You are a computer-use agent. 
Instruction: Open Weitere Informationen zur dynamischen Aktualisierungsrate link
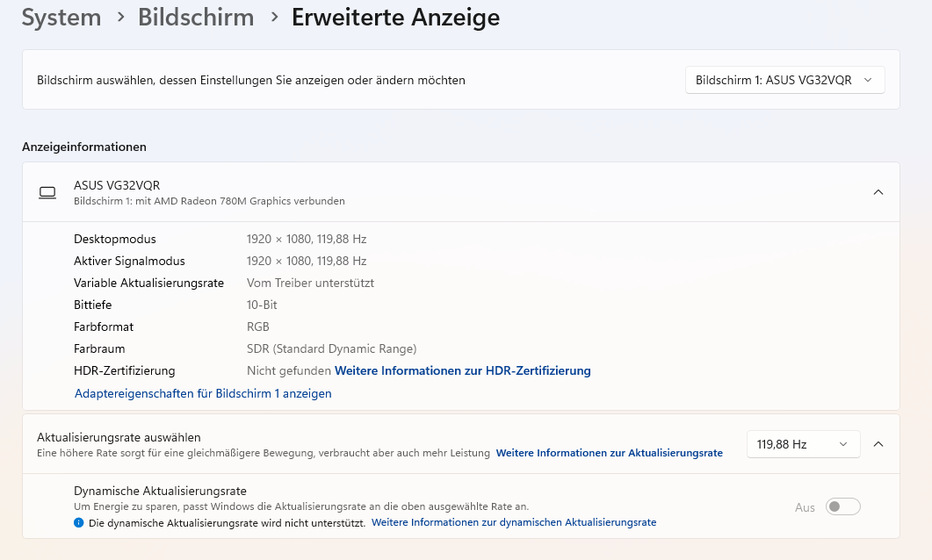[514, 522]
